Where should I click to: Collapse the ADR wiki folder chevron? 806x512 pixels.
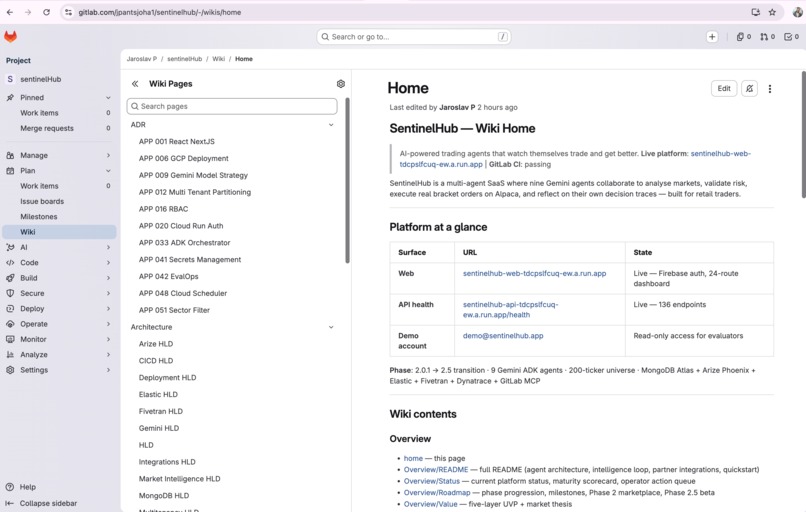click(x=331, y=125)
